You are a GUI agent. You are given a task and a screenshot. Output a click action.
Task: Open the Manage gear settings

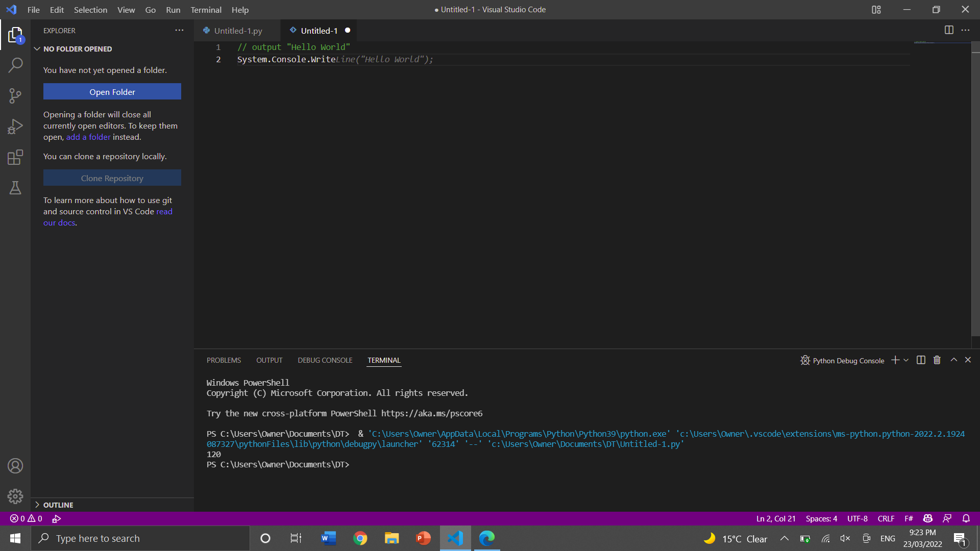point(15,496)
